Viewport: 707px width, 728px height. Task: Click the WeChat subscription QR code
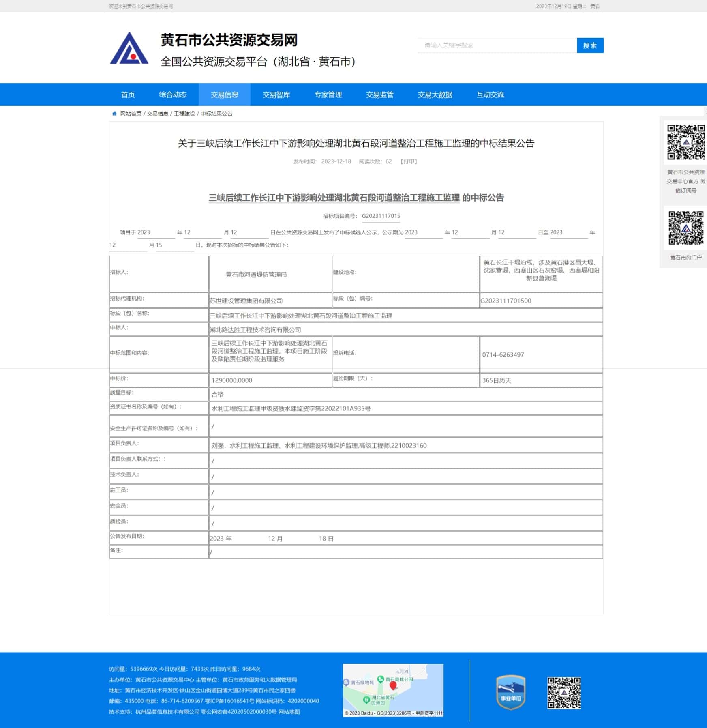coord(686,142)
